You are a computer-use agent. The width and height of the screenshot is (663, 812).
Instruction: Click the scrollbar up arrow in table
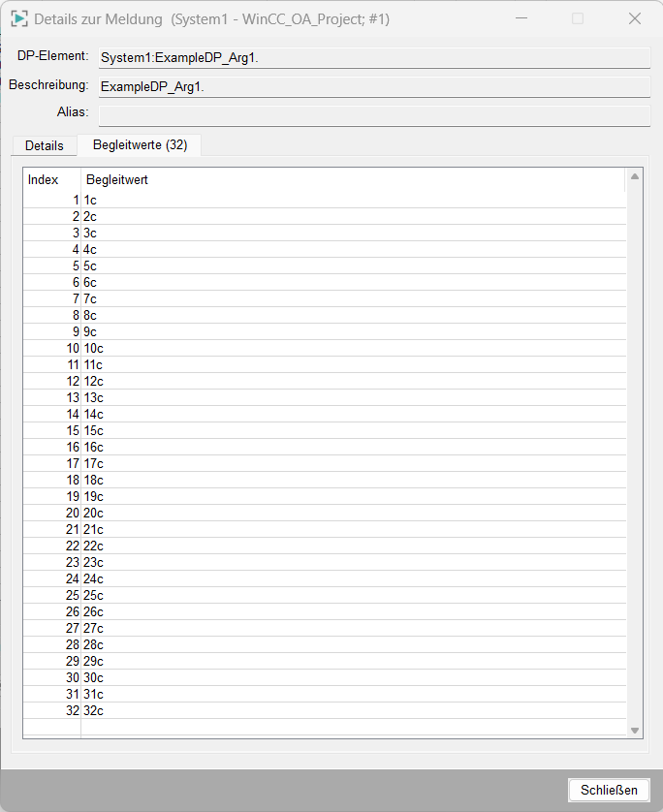point(635,176)
